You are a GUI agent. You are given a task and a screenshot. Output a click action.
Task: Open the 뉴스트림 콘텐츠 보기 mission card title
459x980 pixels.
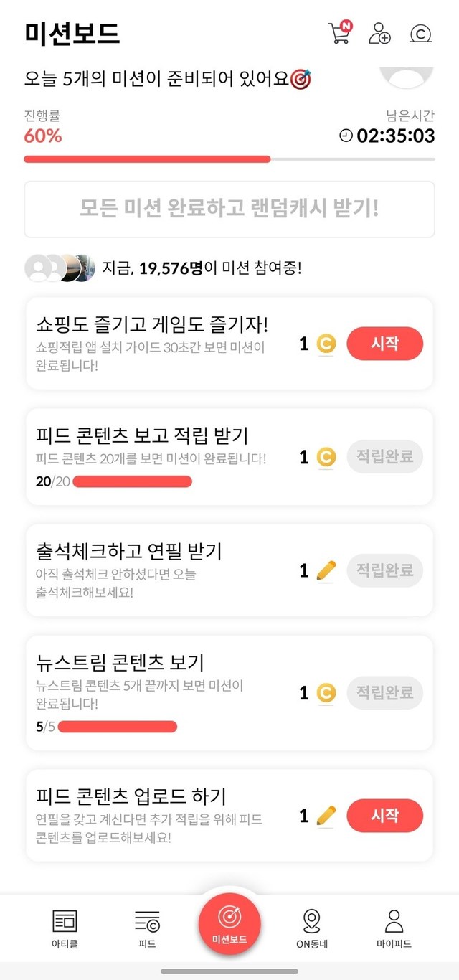120,661
